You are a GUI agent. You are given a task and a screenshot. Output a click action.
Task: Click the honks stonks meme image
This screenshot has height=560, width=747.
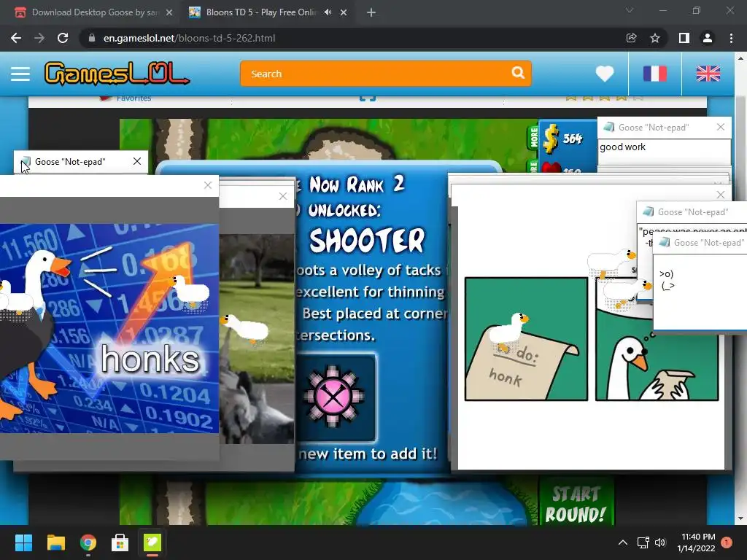(109, 329)
